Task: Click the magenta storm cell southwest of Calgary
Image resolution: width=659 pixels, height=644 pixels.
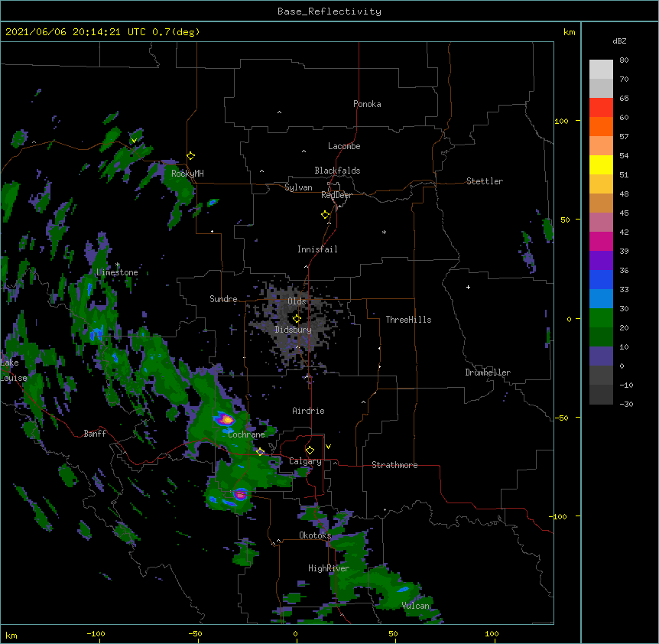Action: [x=240, y=494]
